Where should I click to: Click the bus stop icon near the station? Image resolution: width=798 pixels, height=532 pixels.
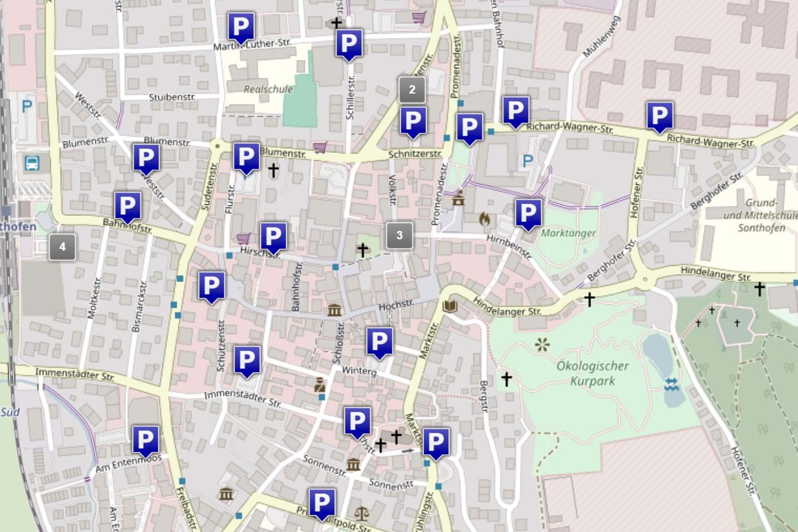tap(32, 163)
